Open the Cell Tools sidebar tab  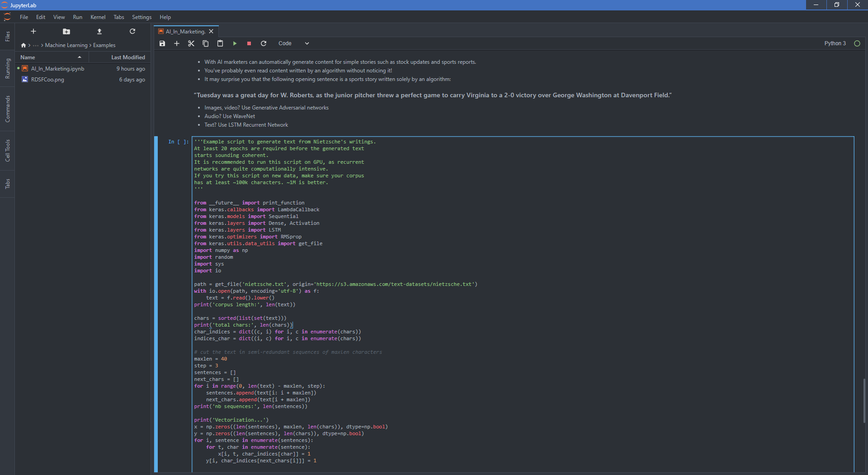point(7,151)
